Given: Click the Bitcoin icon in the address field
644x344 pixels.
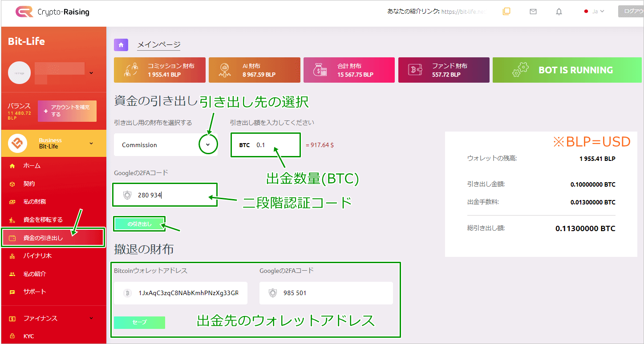Looking at the screenshot, I should tap(127, 293).
